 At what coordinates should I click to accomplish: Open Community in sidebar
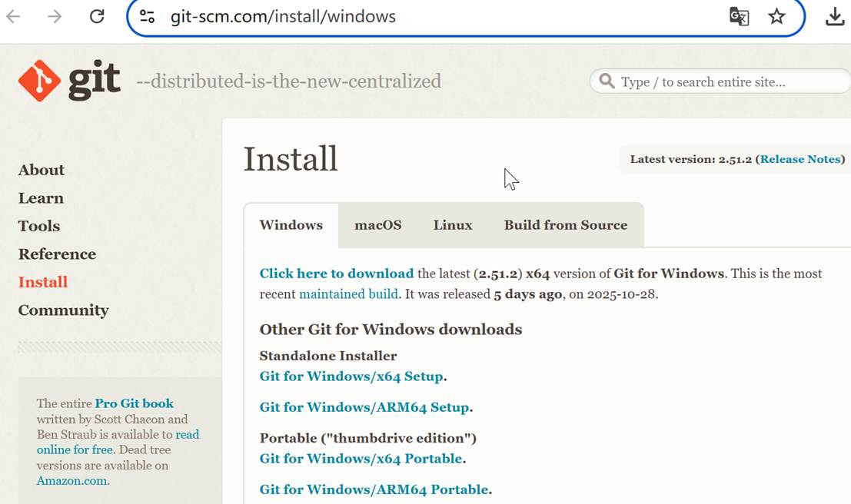(x=64, y=310)
